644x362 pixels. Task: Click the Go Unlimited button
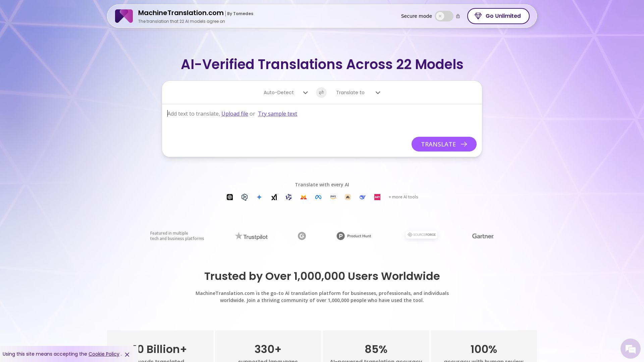[x=498, y=16]
